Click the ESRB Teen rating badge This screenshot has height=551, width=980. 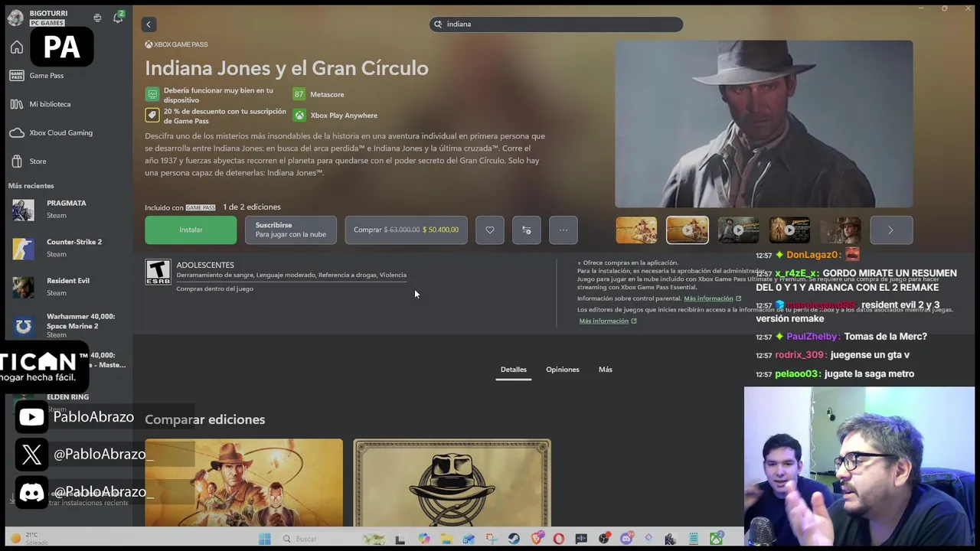click(x=158, y=272)
